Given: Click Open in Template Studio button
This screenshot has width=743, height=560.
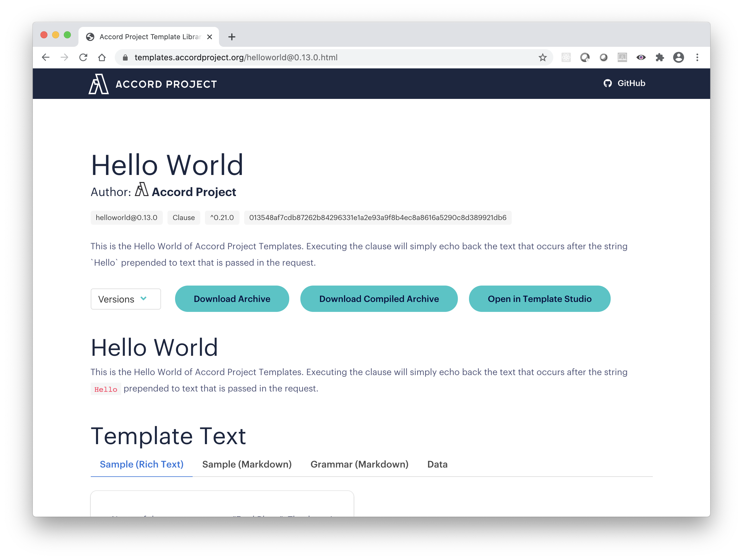Looking at the screenshot, I should (540, 299).
